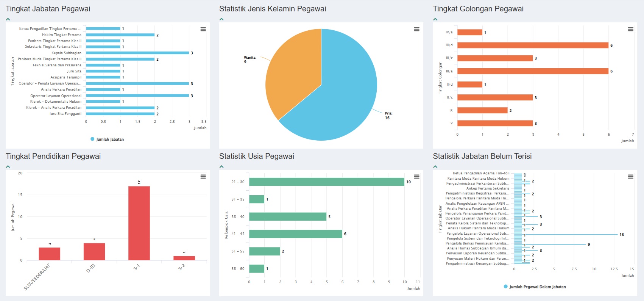This screenshot has width=644, height=301.
Task: Collapse the Tingkat Golongan Pegawai panel
Action: click(x=435, y=19)
